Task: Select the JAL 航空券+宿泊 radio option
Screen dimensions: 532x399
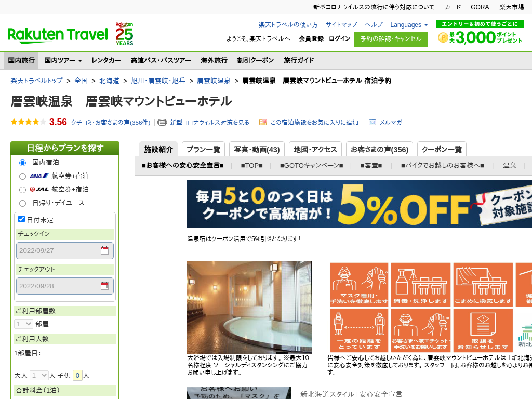Action: point(22,190)
